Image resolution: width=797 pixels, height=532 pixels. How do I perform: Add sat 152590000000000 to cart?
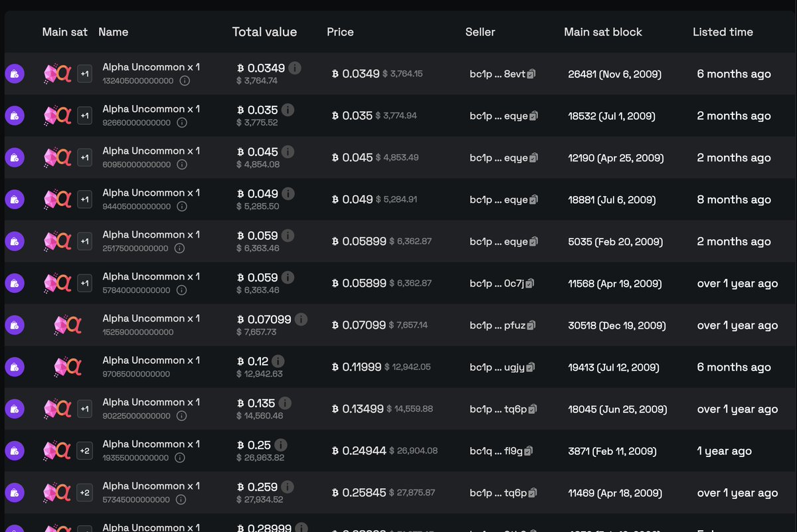click(x=15, y=325)
